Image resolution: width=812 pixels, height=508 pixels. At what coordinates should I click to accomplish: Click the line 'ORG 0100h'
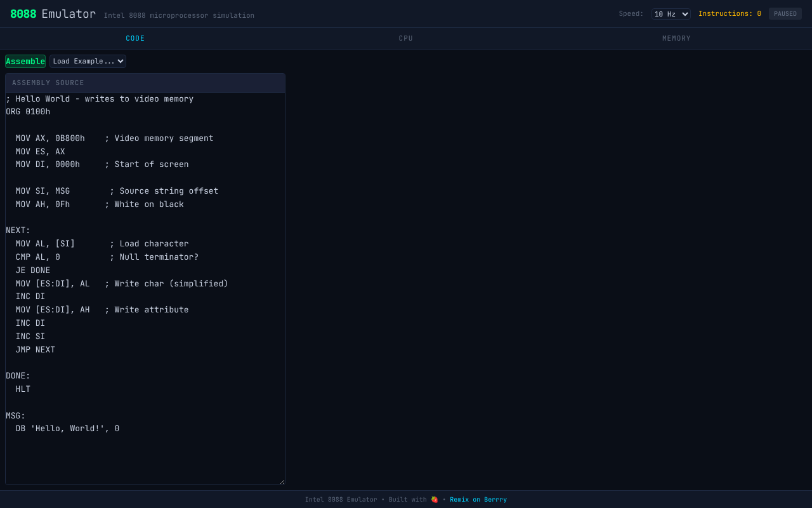28,112
